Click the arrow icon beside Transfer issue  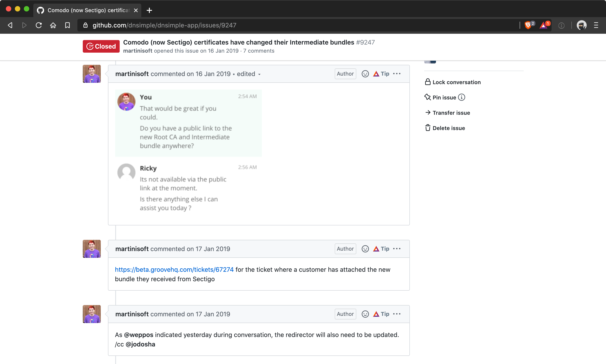coord(428,112)
